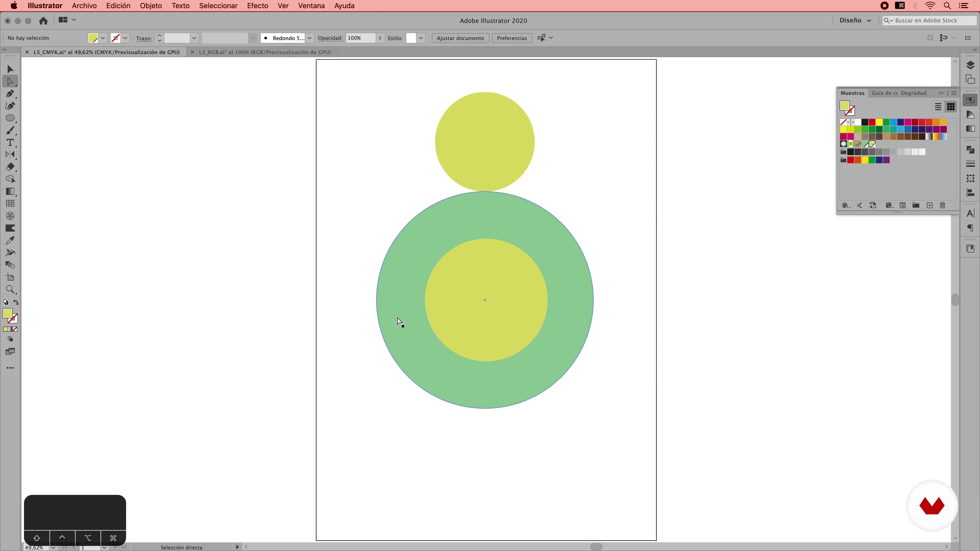980x551 pixels.
Task: Click New Color Group folder icon
Action: [916, 205]
